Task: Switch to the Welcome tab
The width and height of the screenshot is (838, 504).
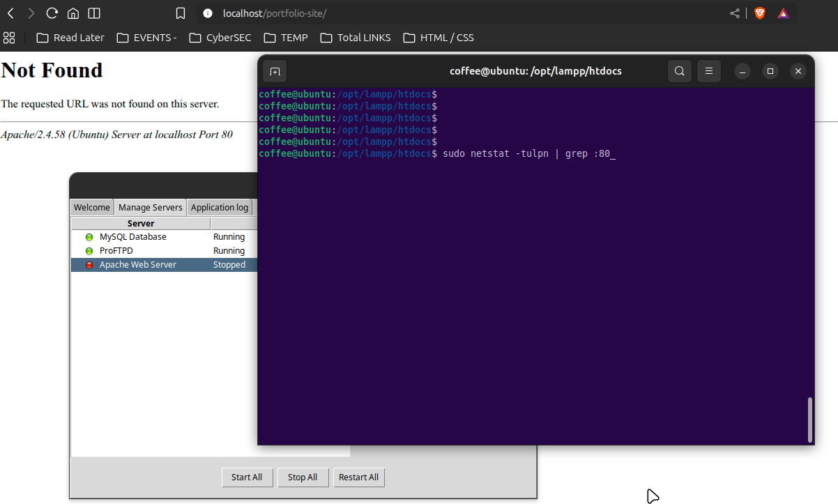Action: pyautogui.click(x=92, y=207)
